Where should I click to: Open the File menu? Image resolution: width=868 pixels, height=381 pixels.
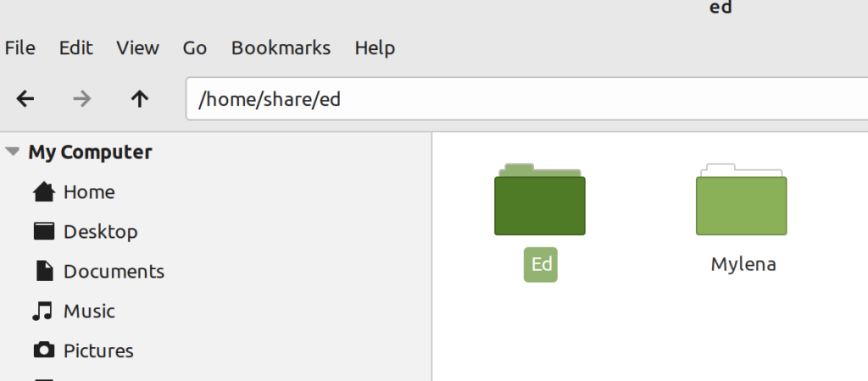(x=20, y=48)
